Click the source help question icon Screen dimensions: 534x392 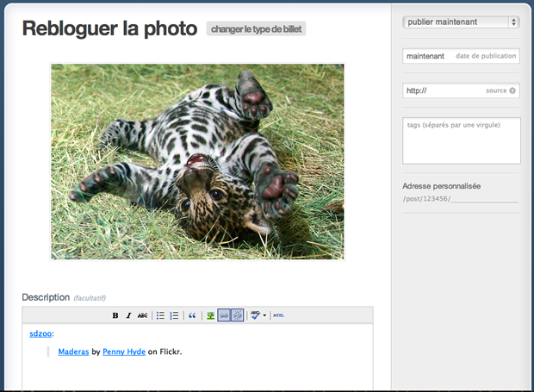click(512, 90)
